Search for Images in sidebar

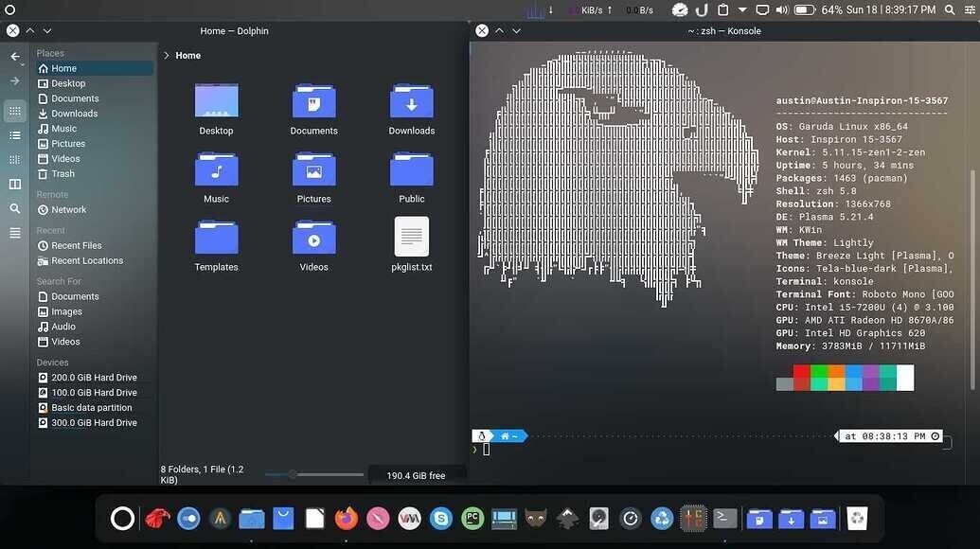click(95, 311)
